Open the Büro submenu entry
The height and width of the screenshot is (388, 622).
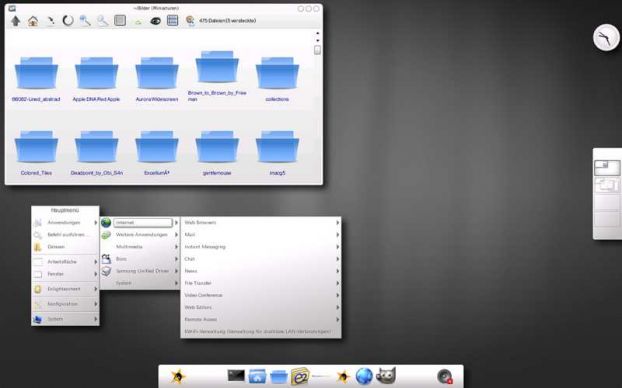point(140,259)
